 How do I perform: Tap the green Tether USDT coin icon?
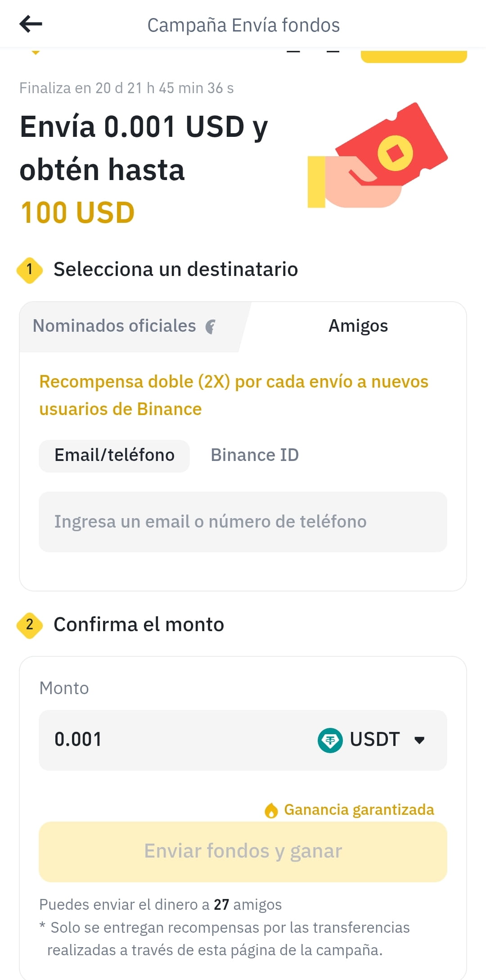(x=330, y=740)
